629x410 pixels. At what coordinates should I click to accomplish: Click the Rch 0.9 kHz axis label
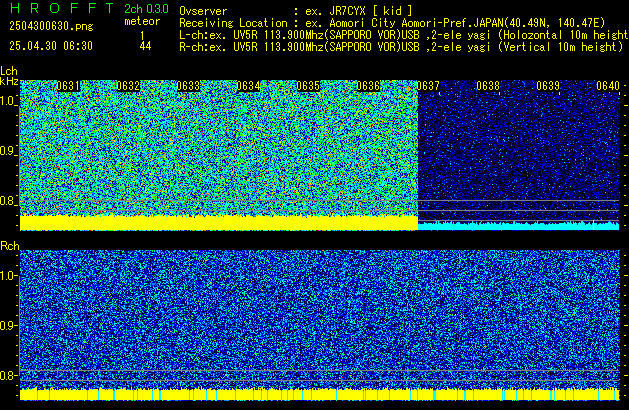coord(8,325)
